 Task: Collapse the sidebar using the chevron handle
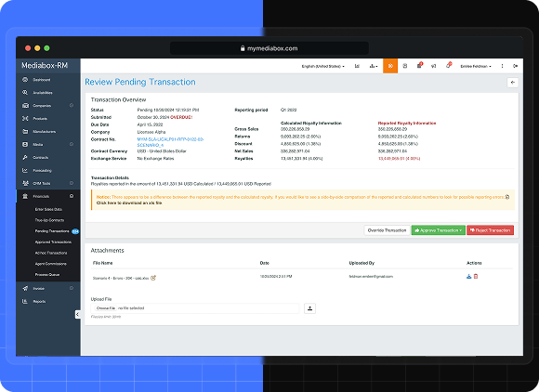click(x=78, y=314)
